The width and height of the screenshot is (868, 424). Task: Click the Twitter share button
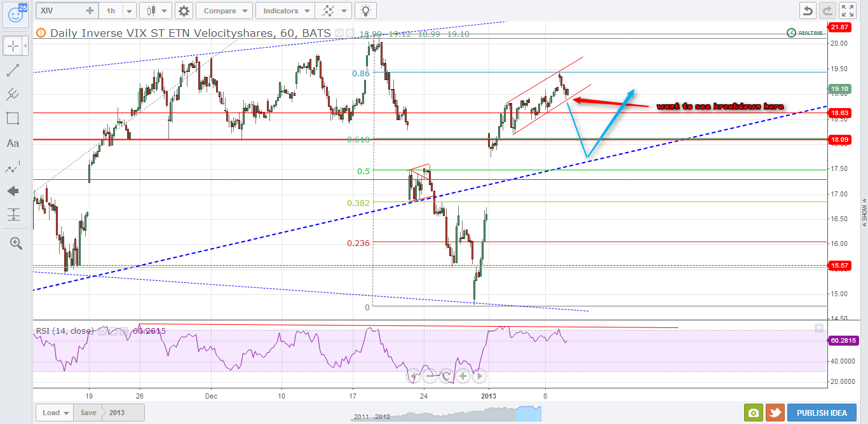[775, 413]
